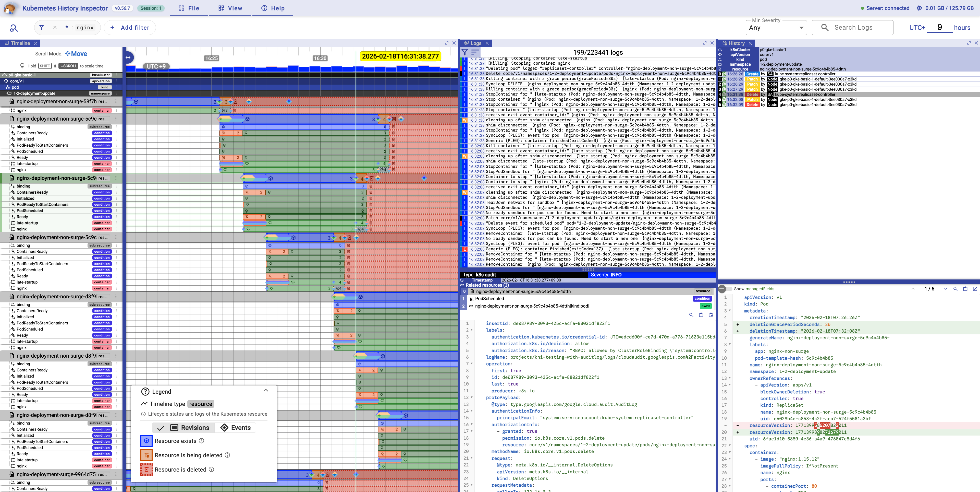Screen dimensions: 980x492
Task: Click the Resource is deleted red swatch
Action: coord(146,470)
